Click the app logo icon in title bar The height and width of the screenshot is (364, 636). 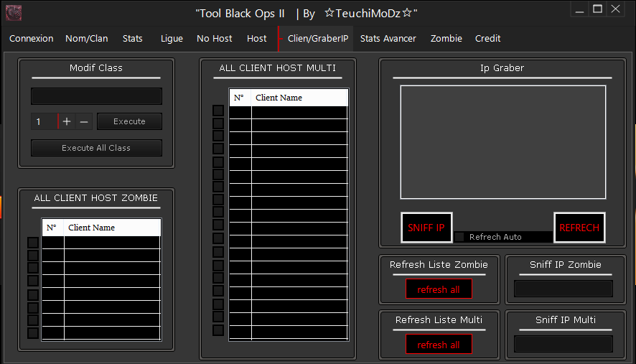pos(13,12)
